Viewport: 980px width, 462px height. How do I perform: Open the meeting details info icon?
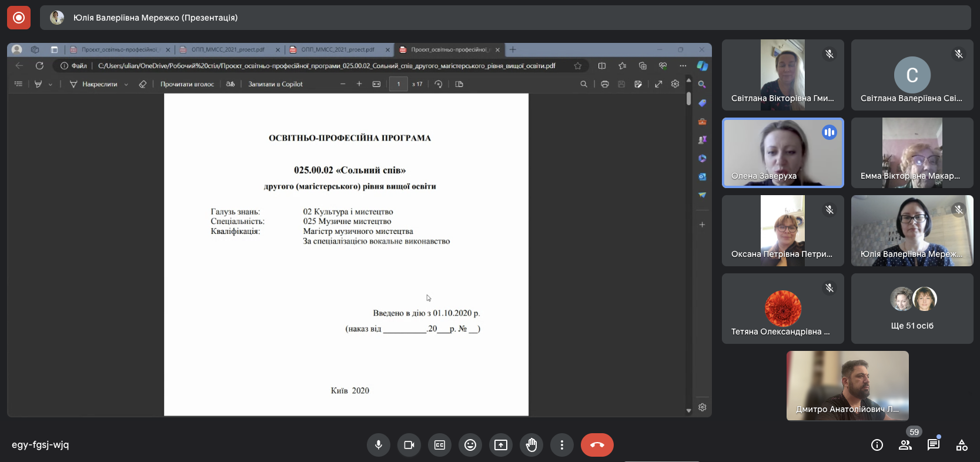877,445
